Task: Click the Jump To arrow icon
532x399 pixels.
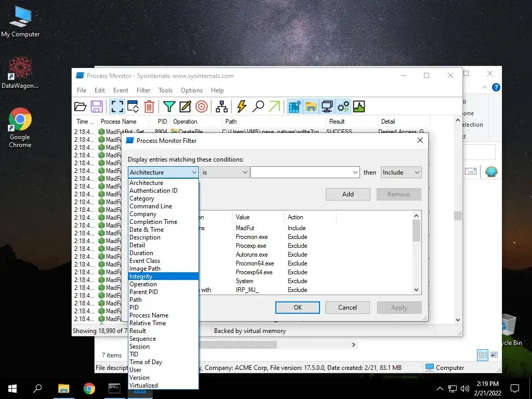Action: (x=274, y=107)
